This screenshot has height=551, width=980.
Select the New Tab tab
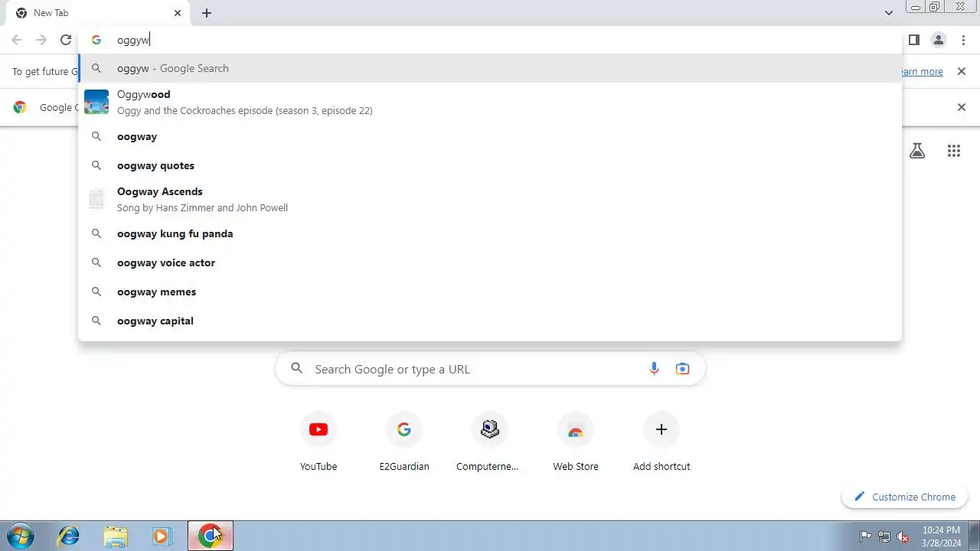[x=97, y=13]
